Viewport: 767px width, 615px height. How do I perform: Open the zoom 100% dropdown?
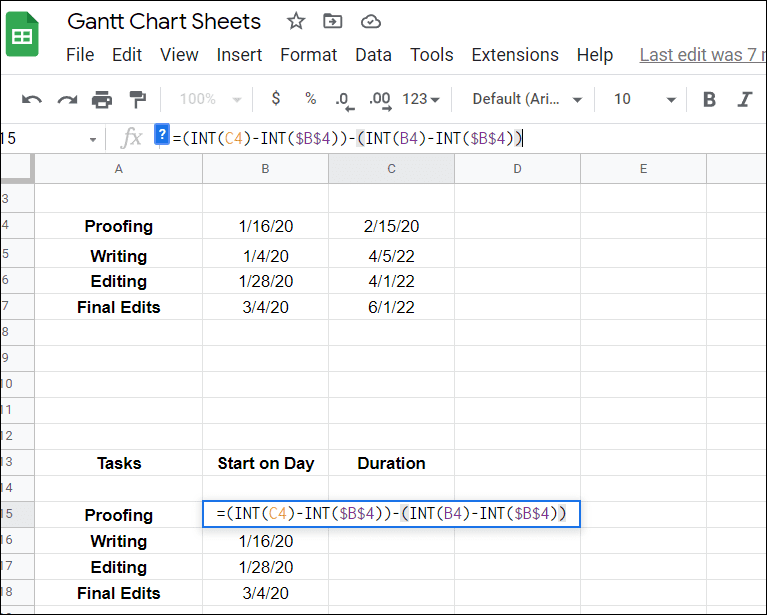point(210,99)
